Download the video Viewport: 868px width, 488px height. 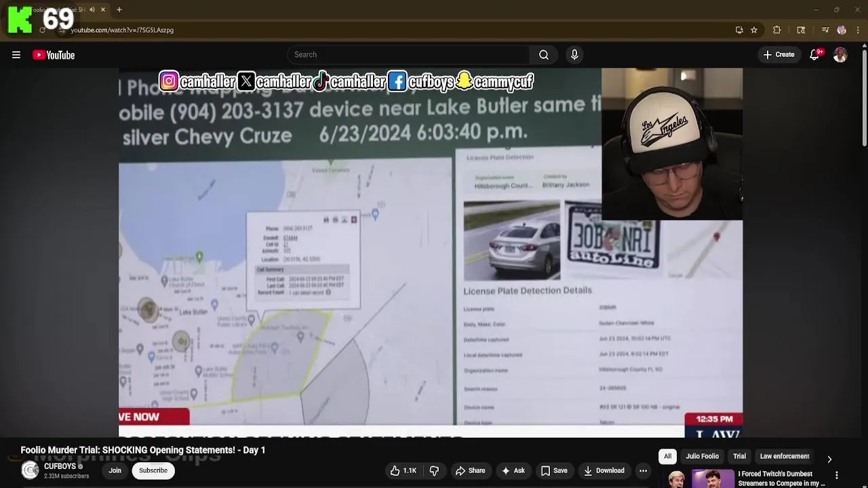[x=604, y=470]
